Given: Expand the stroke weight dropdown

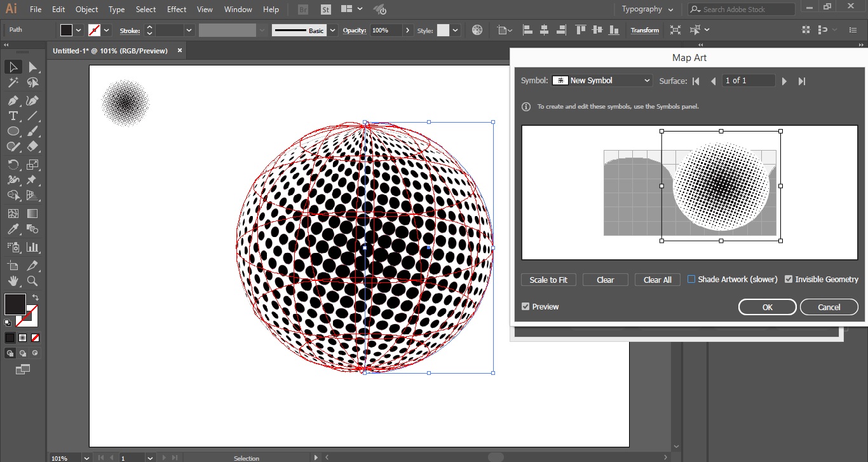Looking at the screenshot, I should [x=189, y=30].
